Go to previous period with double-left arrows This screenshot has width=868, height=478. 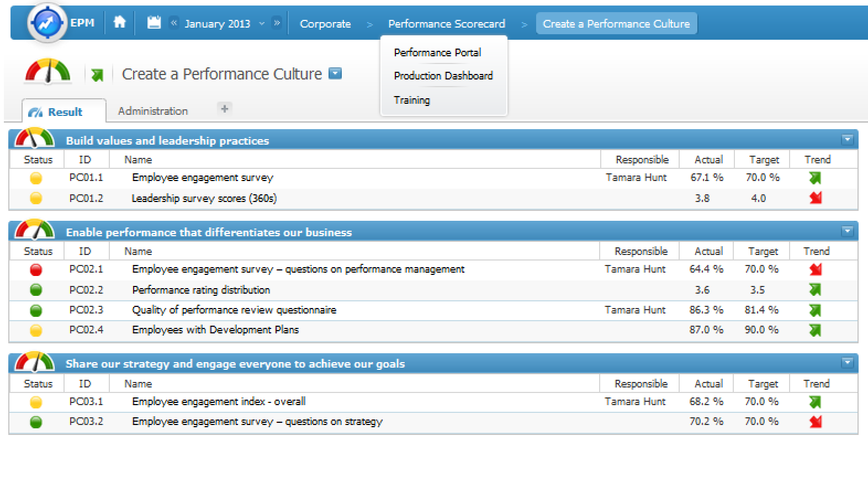(x=174, y=23)
